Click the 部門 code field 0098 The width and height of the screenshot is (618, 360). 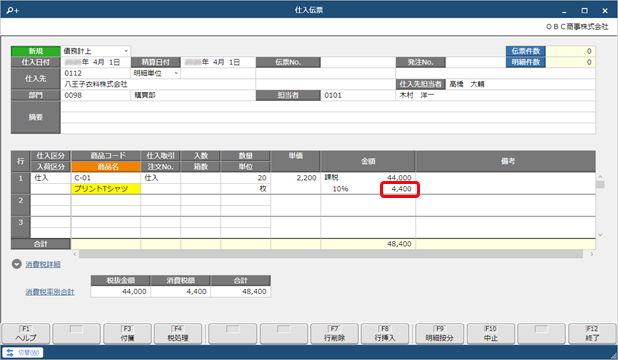(95, 95)
